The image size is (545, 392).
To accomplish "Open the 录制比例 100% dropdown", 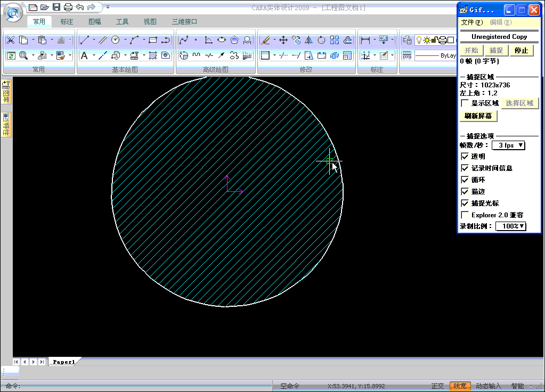I will tap(510, 226).
